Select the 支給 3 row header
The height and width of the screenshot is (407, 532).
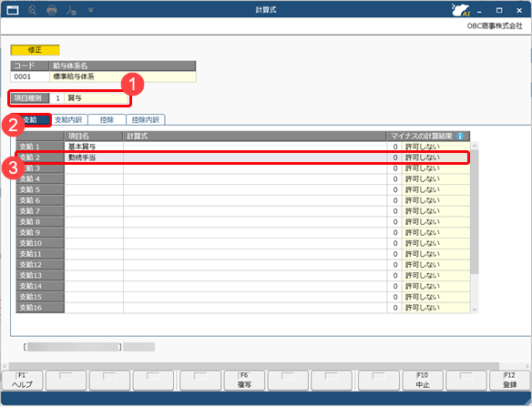click(x=40, y=168)
